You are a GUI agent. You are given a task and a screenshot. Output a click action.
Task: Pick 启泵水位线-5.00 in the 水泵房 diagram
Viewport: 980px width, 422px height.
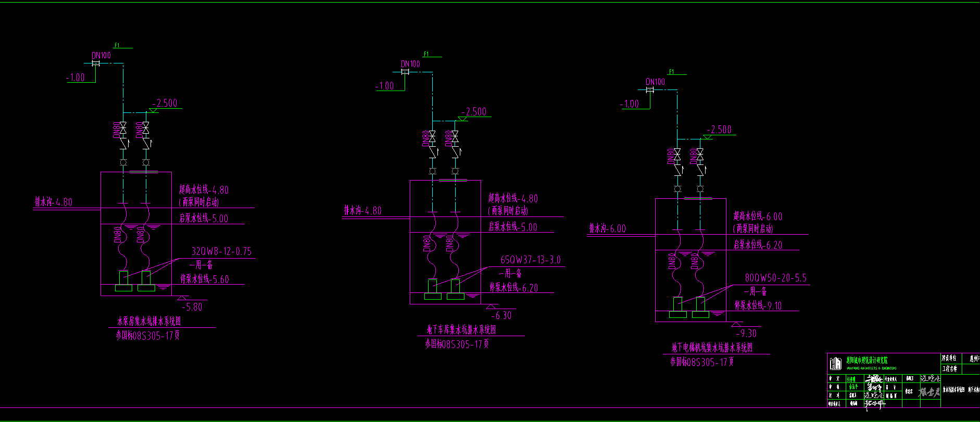204,219
